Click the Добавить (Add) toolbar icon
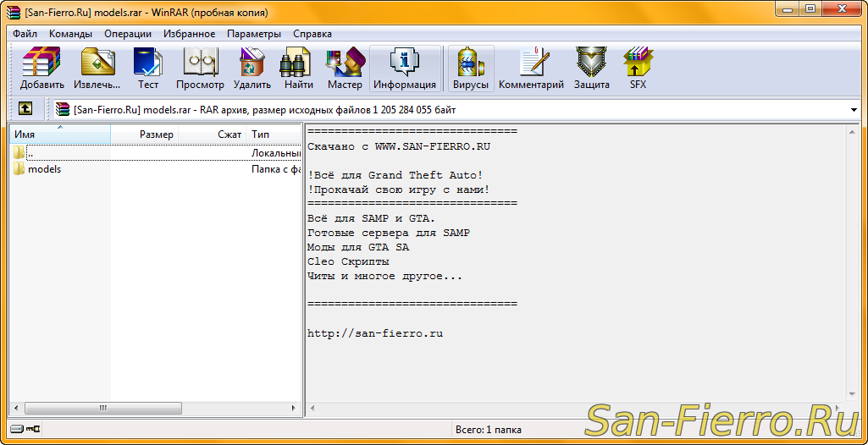 (42, 68)
